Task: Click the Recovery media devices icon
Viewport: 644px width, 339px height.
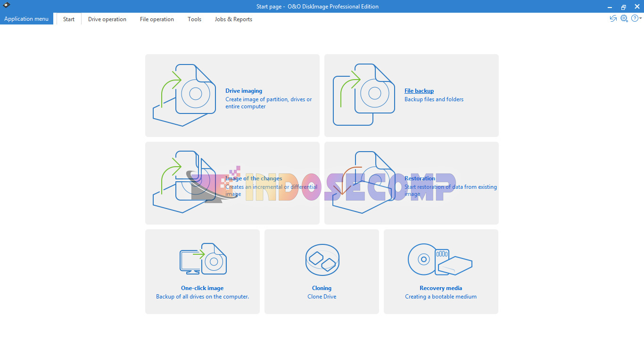Action: (440, 259)
